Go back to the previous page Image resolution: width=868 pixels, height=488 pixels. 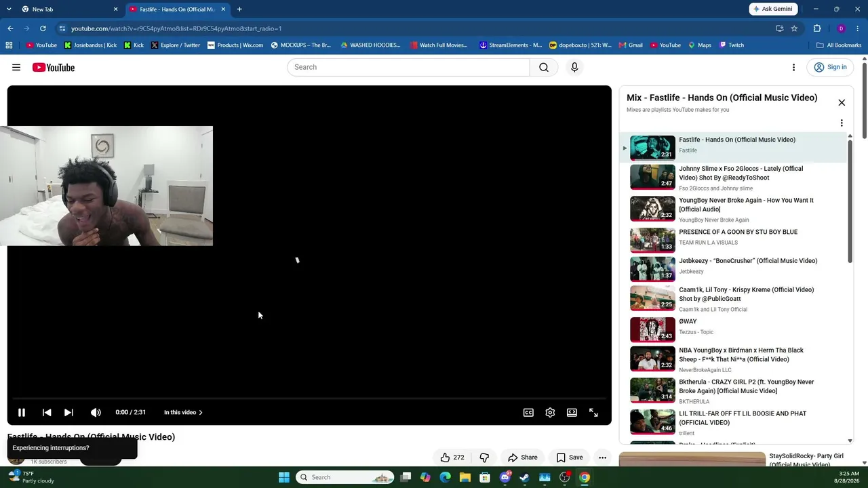pos(10,28)
